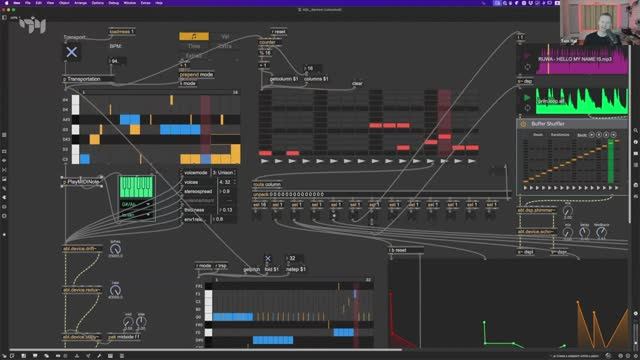Click the green kslider keyboard

tap(136, 187)
